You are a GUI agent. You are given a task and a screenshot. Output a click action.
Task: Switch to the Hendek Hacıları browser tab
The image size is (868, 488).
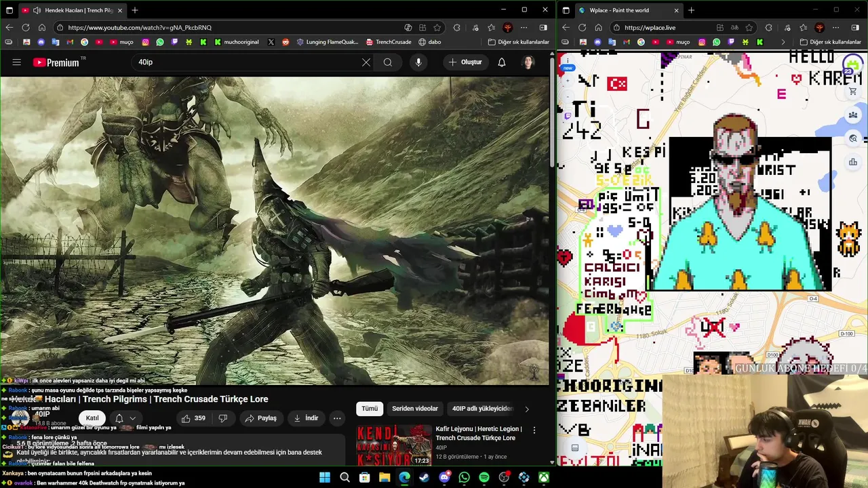(x=71, y=10)
